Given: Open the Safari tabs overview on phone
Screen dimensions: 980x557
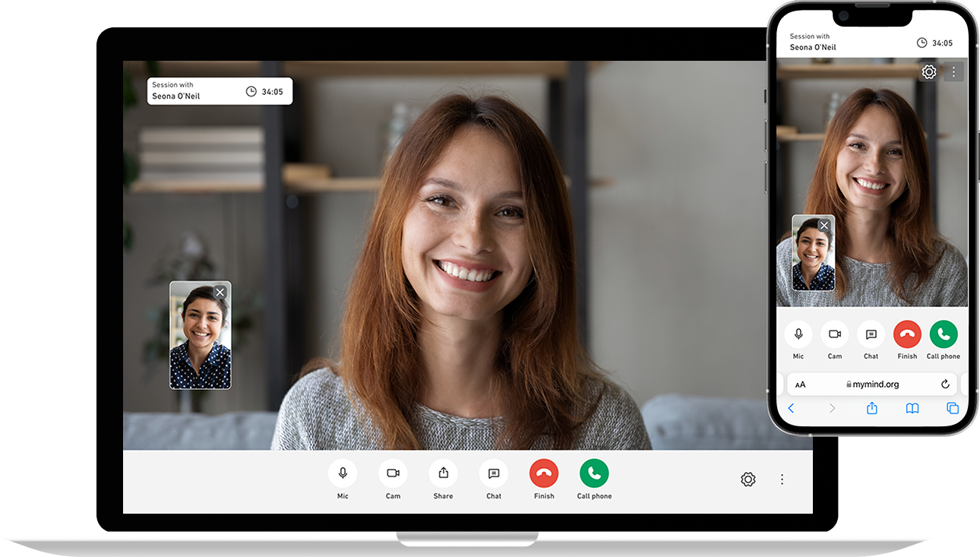Looking at the screenshot, I should click(953, 409).
